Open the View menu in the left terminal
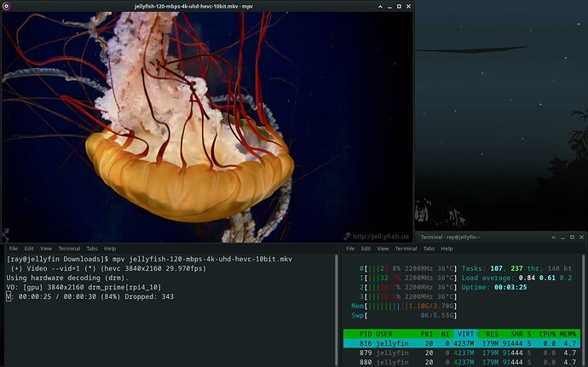 46,249
